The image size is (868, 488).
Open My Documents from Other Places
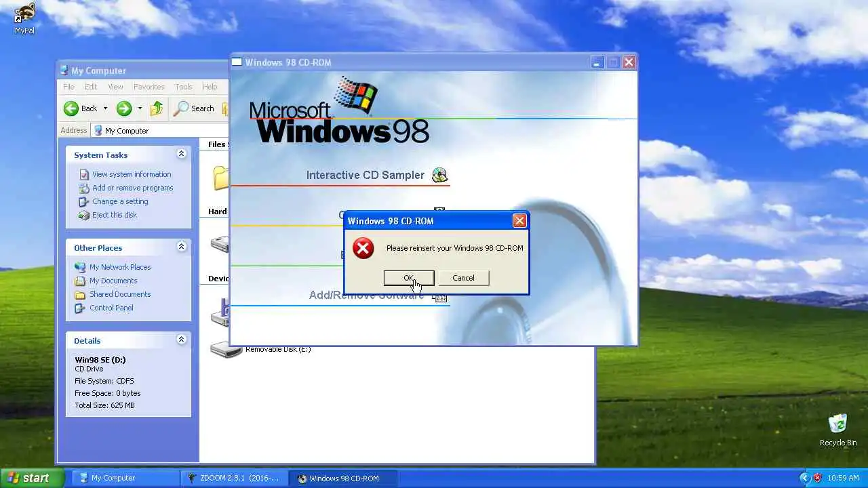(113, 281)
